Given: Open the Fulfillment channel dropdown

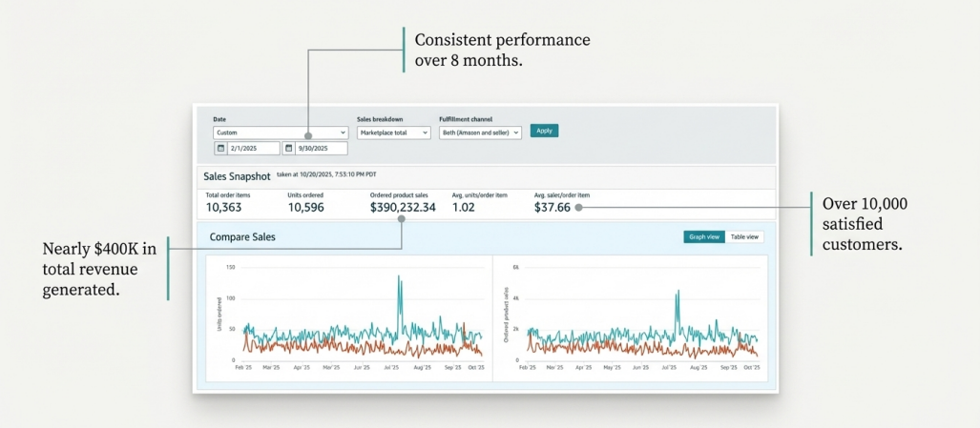Looking at the screenshot, I should (480, 132).
